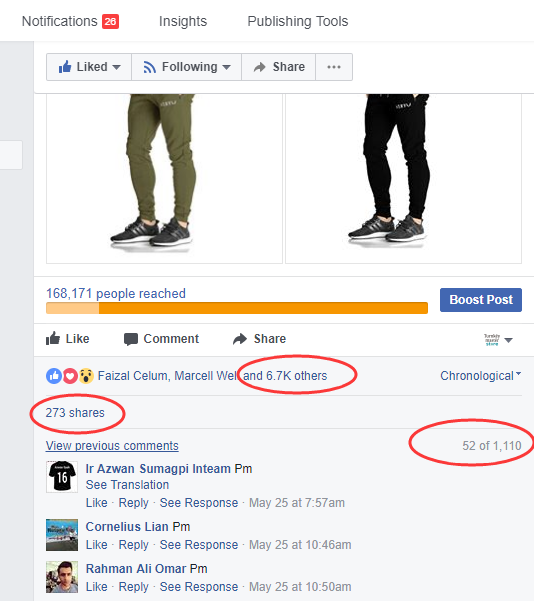Open the Publishing Tools tab

(x=297, y=21)
